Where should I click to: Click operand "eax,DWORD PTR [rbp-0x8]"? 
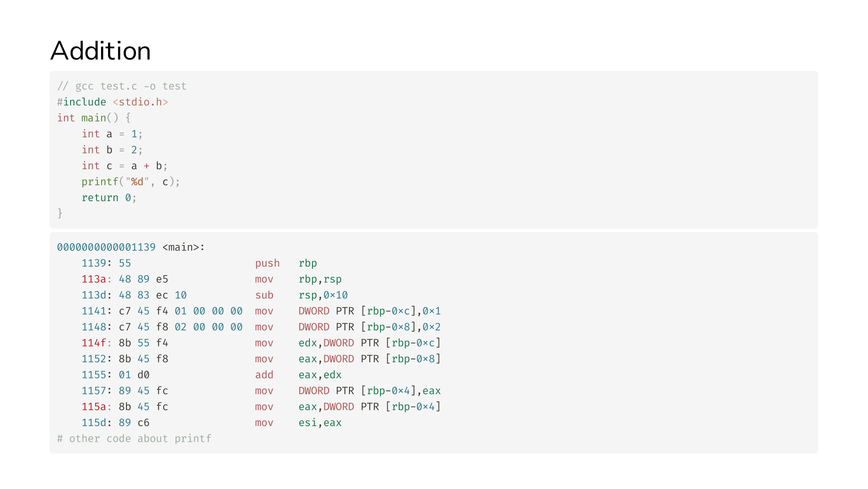coord(370,359)
